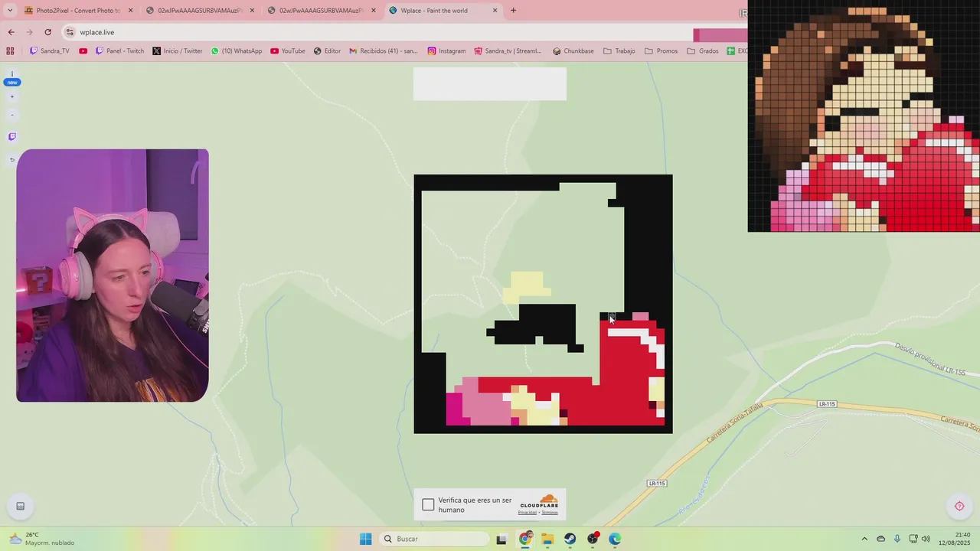Close the Wplace - Paint the world tab
Image resolution: width=980 pixels, height=551 pixels.
point(495,11)
